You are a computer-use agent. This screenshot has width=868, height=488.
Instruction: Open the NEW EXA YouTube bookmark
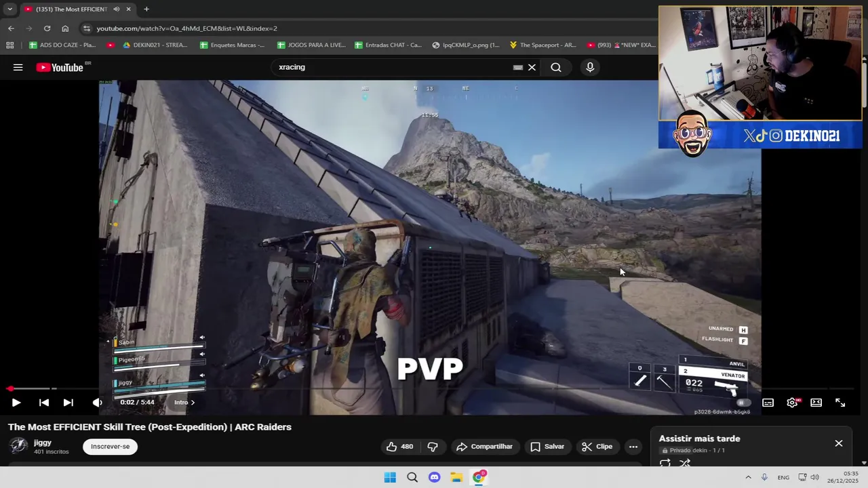(x=620, y=45)
